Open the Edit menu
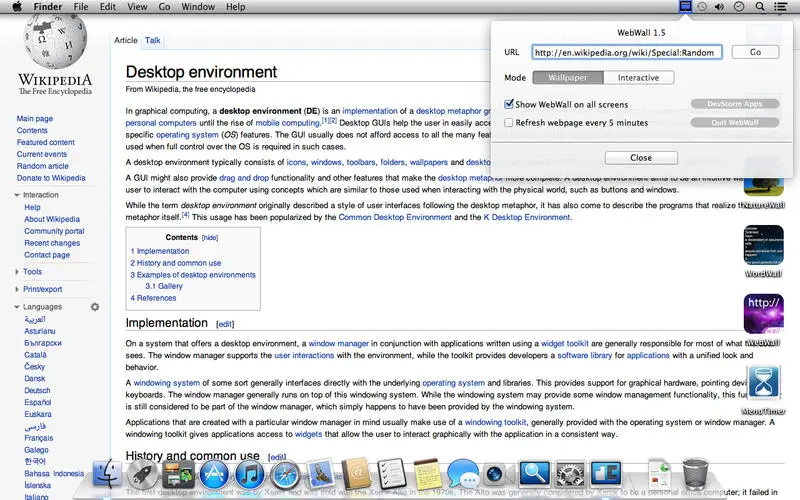The width and height of the screenshot is (800, 500). pos(108,7)
